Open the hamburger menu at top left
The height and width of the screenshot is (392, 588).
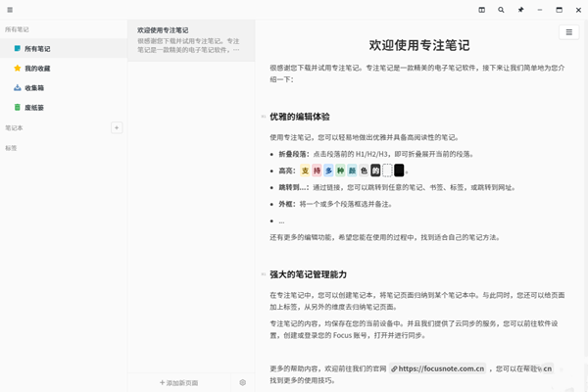pos(10,10)
